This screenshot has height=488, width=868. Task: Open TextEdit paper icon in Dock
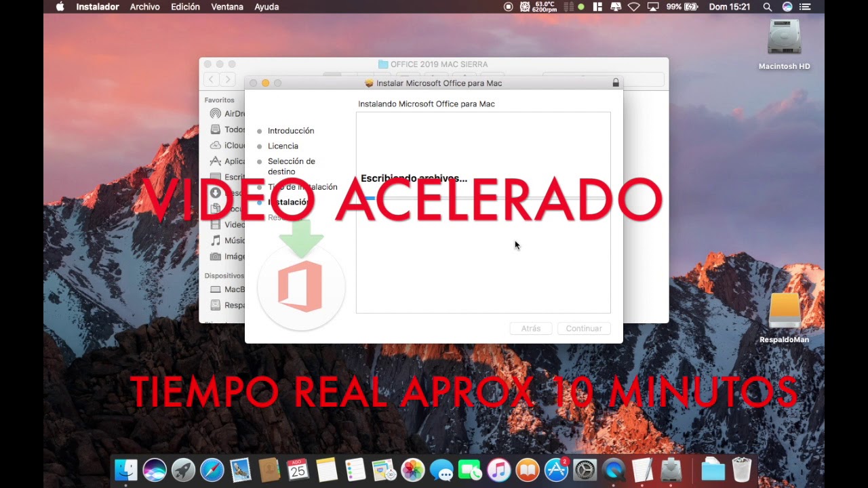point(642,470)
